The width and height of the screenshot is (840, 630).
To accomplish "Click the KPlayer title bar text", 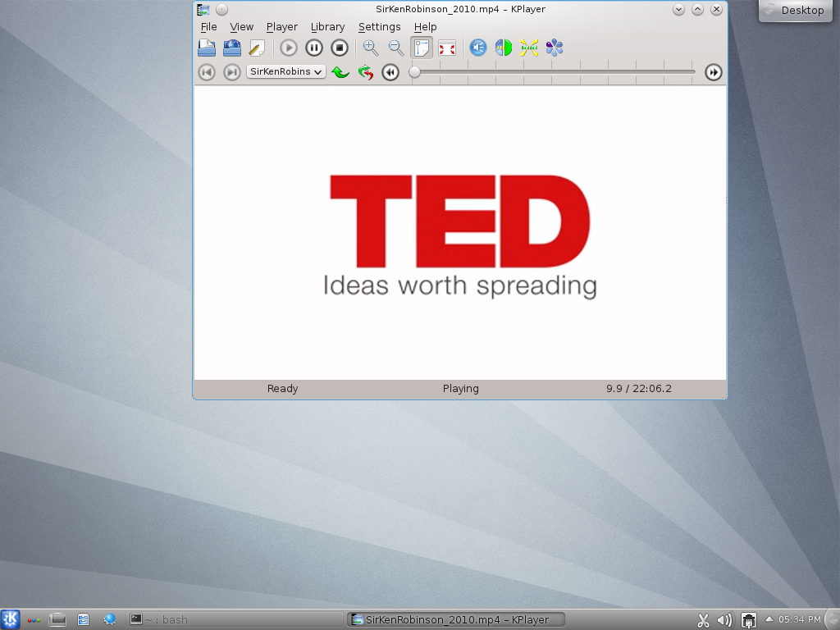I will pyautogui.click(x=460, y=9).
